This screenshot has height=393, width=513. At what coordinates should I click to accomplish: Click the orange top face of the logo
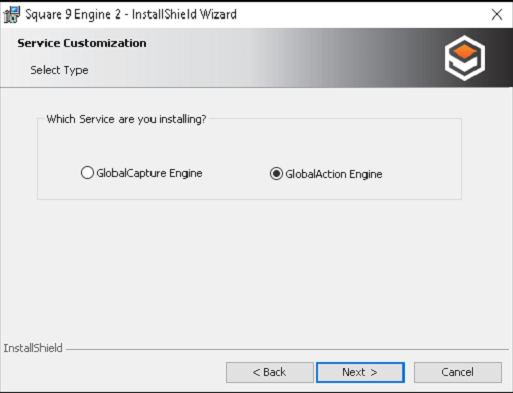click(x=465, y=52)
